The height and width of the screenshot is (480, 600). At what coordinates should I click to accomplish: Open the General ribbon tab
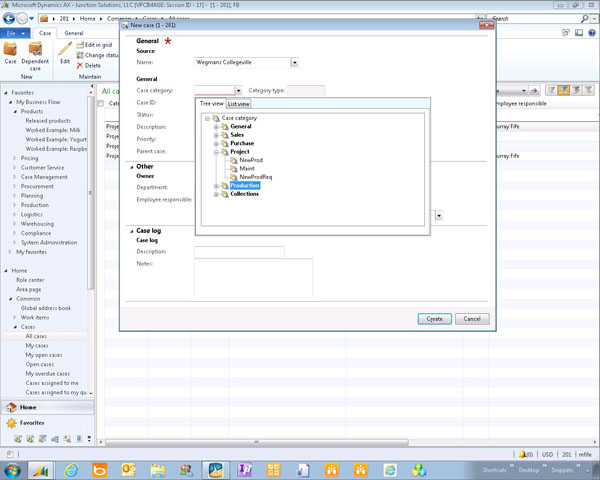click(x=74, y=33)
